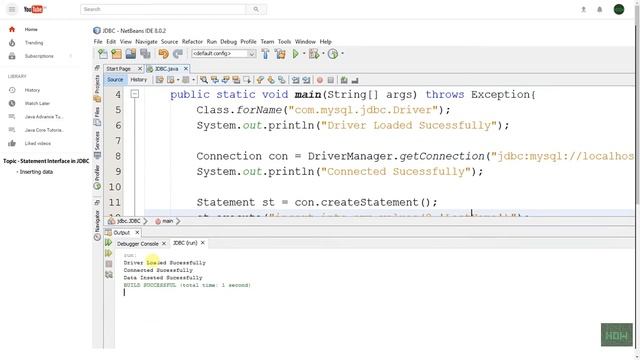640x360 pixels.
Task: Click the YouTube search magnifier button
Action: [256, 9]
